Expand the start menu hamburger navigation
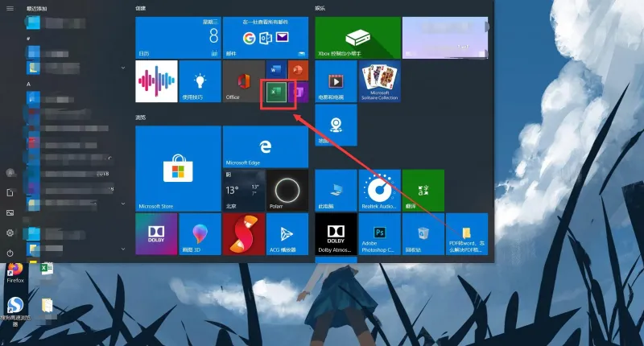Image resolution: width=644 pixels, height=346 pixels. [x=10, y=8]
